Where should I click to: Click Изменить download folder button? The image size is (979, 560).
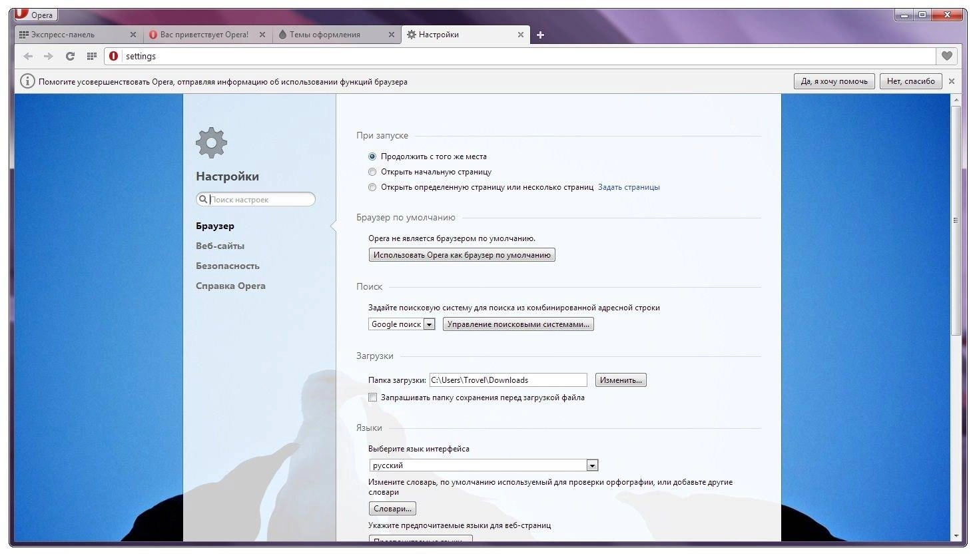coord(621,380)
